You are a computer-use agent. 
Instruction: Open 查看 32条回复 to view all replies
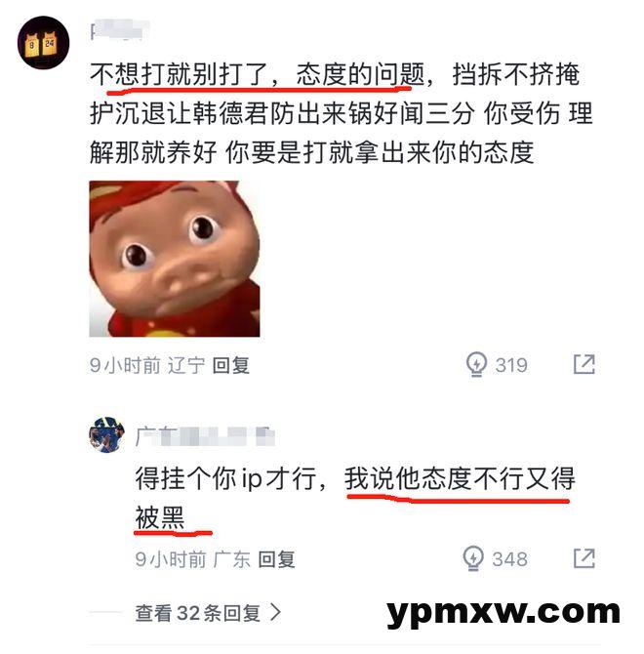tap(208, 613)
